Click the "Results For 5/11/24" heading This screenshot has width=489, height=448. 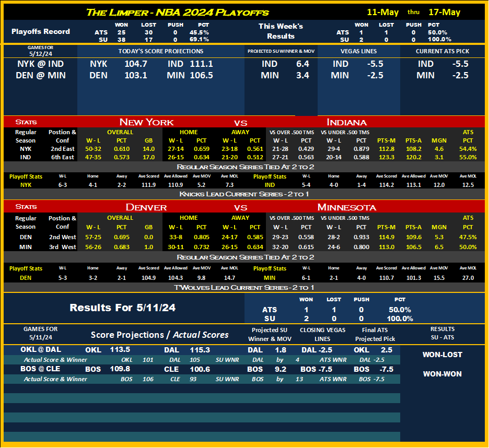[x=123, y=308]
